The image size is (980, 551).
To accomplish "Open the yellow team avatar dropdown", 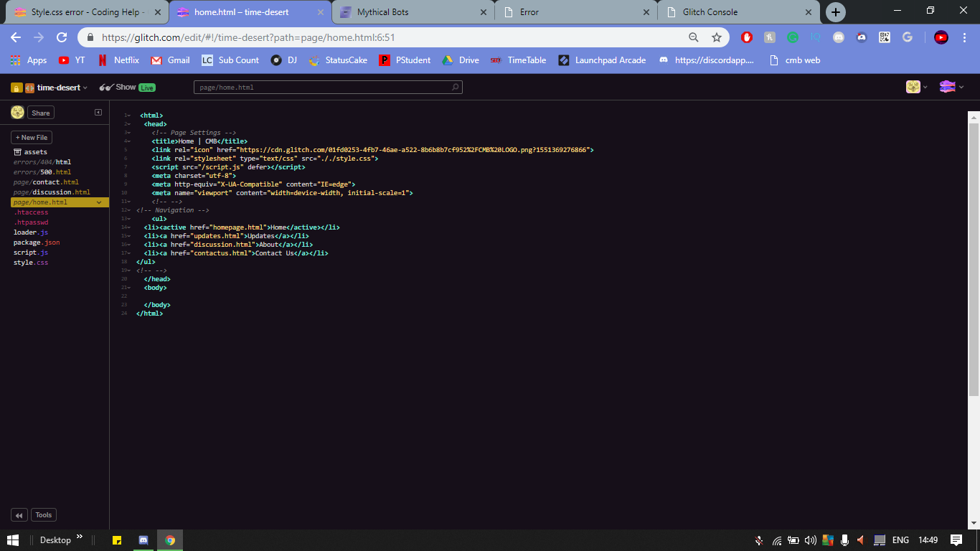I will pos(918,87).
